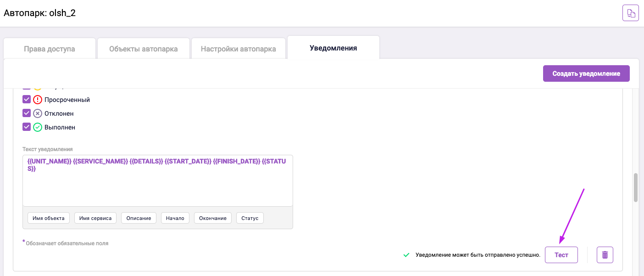The image size is (644, 276).
Task: Insert the Имя объекта tag
Action: pos(48,218)
